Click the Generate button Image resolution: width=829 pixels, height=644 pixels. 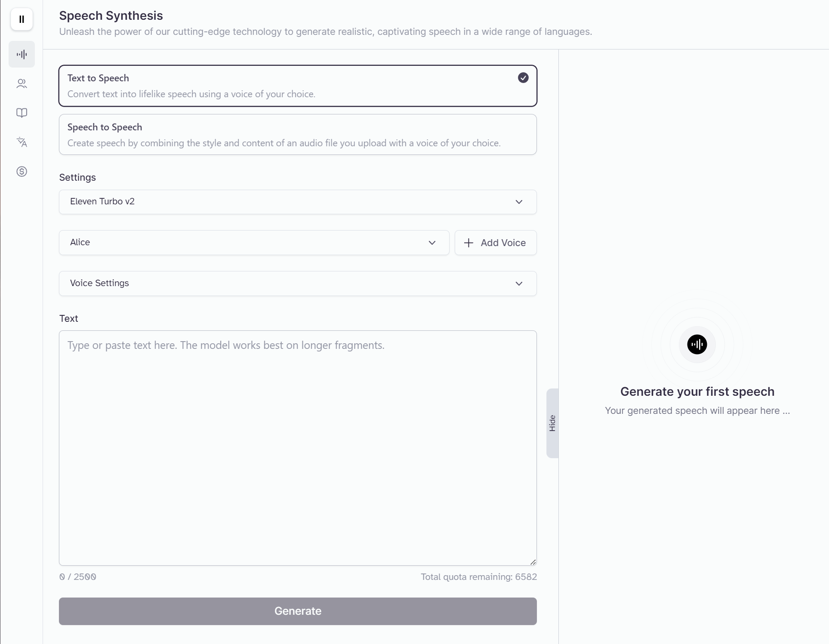pyautogui.click(x=298, y=611)
